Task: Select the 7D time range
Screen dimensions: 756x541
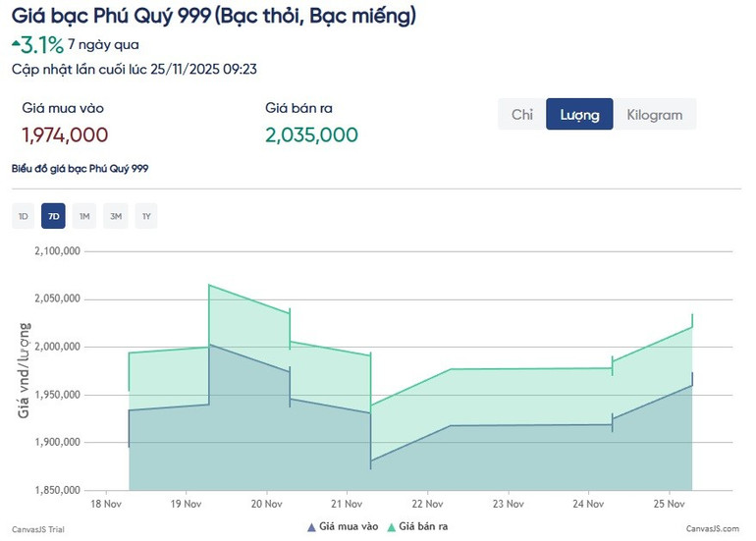Action: pos(53,216)
